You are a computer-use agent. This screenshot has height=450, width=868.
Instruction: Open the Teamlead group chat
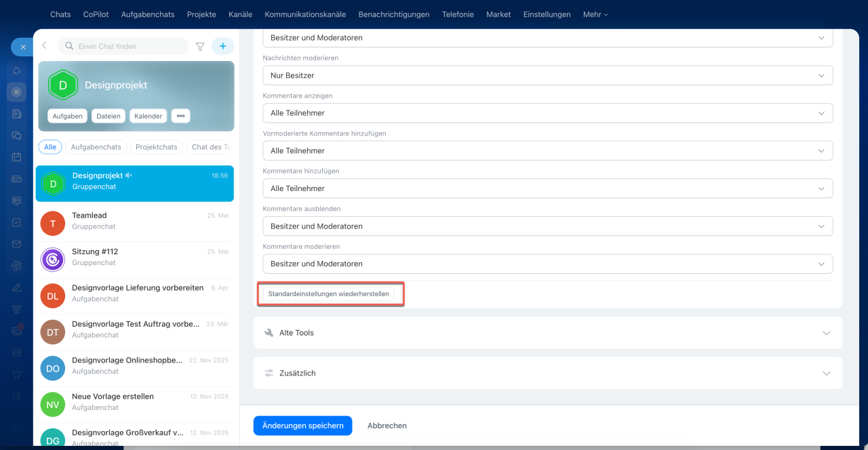point(135,224)
